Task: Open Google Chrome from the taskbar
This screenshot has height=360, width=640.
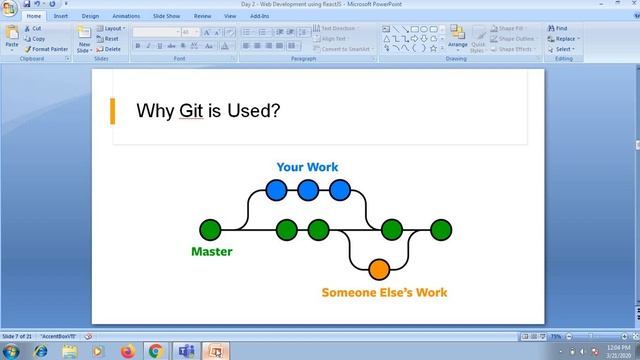Action: (x=155, y=351)
